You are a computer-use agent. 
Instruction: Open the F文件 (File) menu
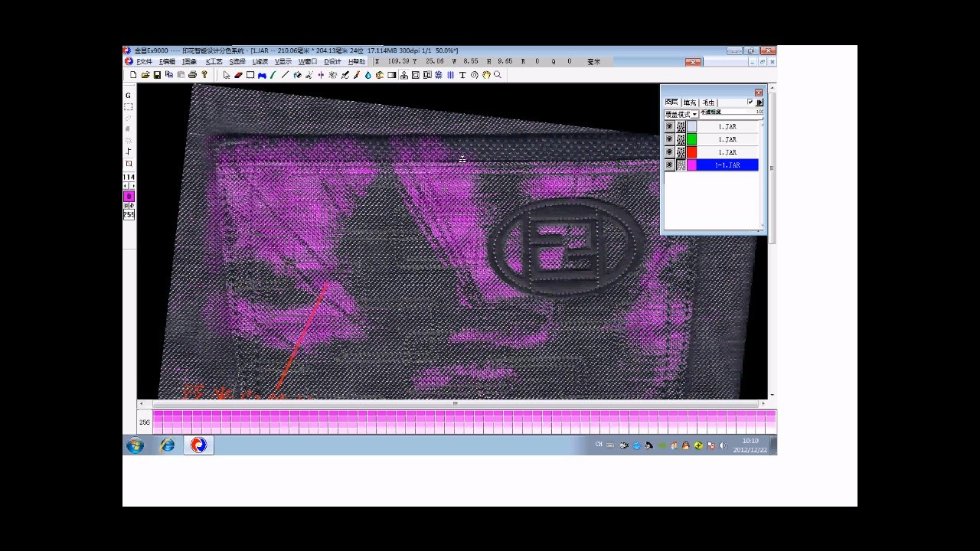click(x=144, y=62)
